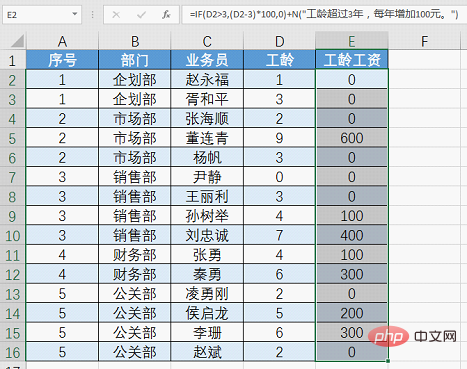Click the 业务员 header cell
This screenshot has width=467, height=369.
coord(207,60)
